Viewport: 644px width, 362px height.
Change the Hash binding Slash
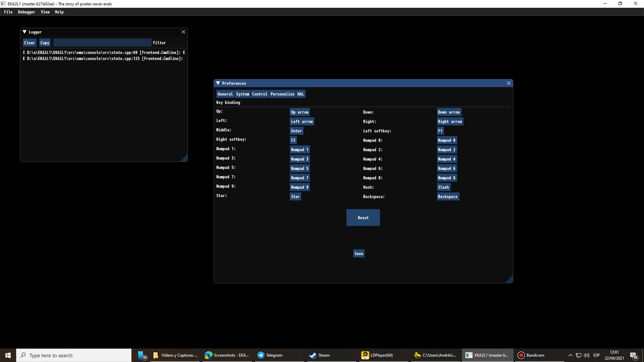tap(444, 187)
